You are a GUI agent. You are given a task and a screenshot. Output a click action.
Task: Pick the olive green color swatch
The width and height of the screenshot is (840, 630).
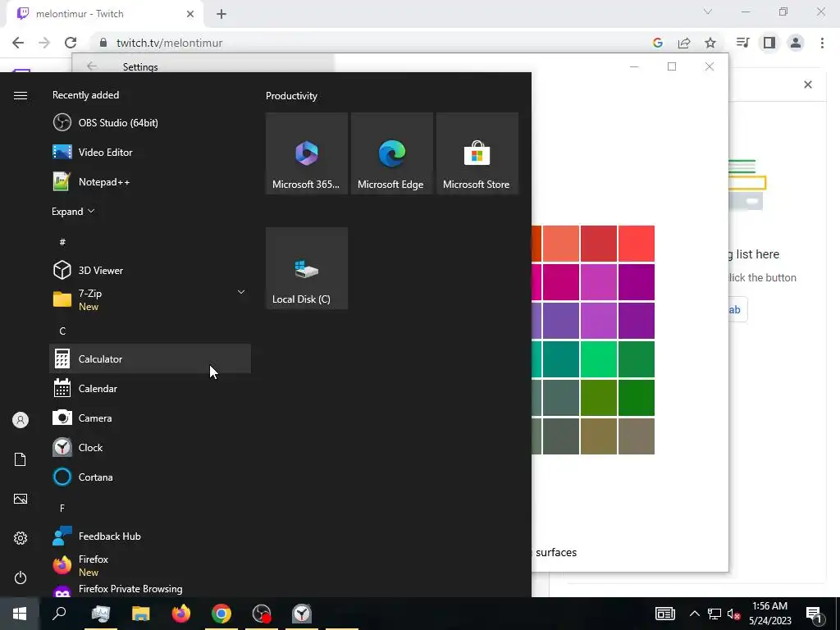(x=599, y=398)
